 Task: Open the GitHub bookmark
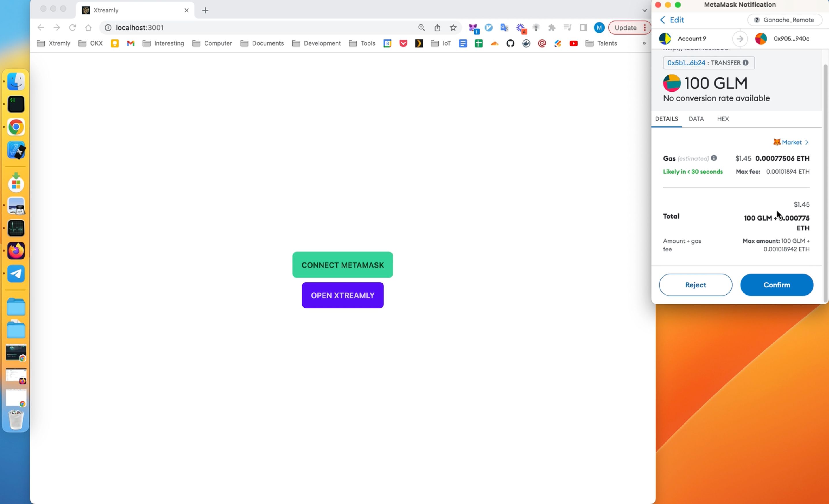510,43
